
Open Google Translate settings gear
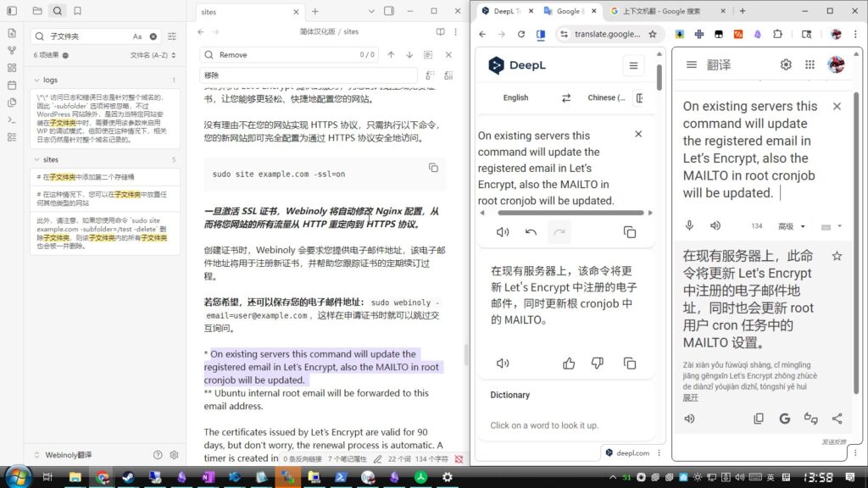tap(786, 64)
